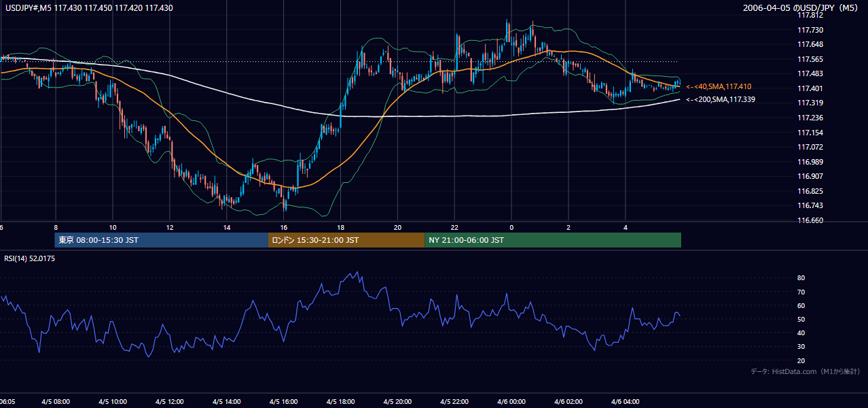
Task: Click RSI scale value 30
Action: pyautogui.click(x=801, y=346)
